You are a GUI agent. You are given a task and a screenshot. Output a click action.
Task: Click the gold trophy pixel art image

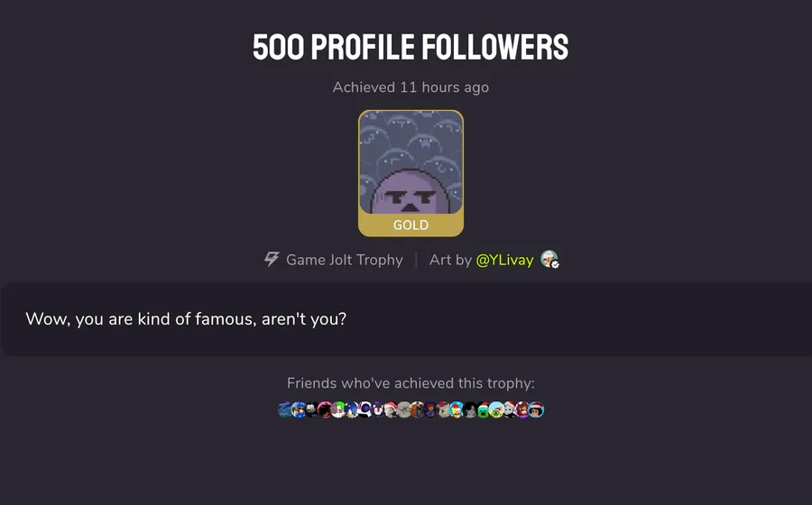click(411, 162)
